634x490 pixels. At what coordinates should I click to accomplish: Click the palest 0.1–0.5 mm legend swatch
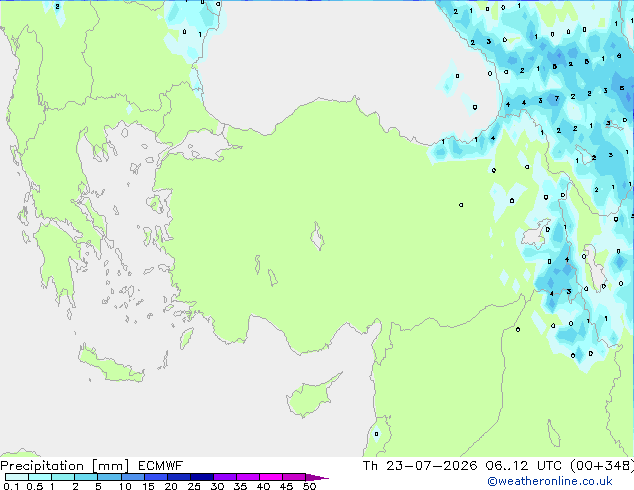tap(17, 477)
